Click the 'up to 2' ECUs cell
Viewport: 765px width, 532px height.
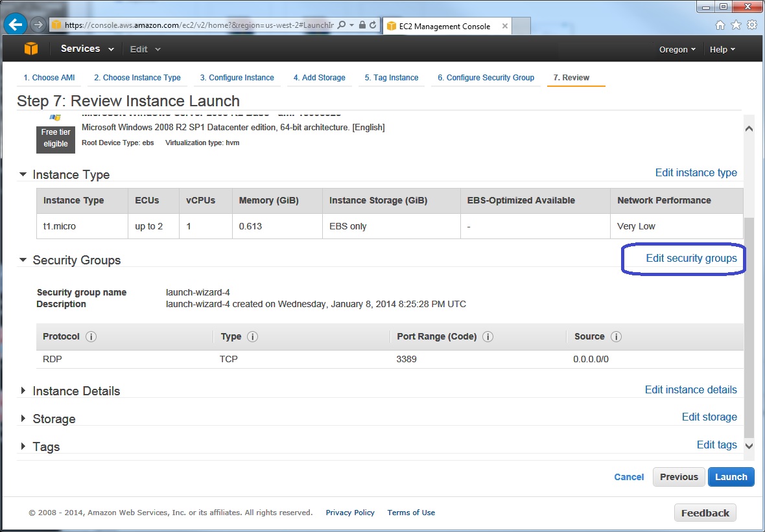coord(154,226)
